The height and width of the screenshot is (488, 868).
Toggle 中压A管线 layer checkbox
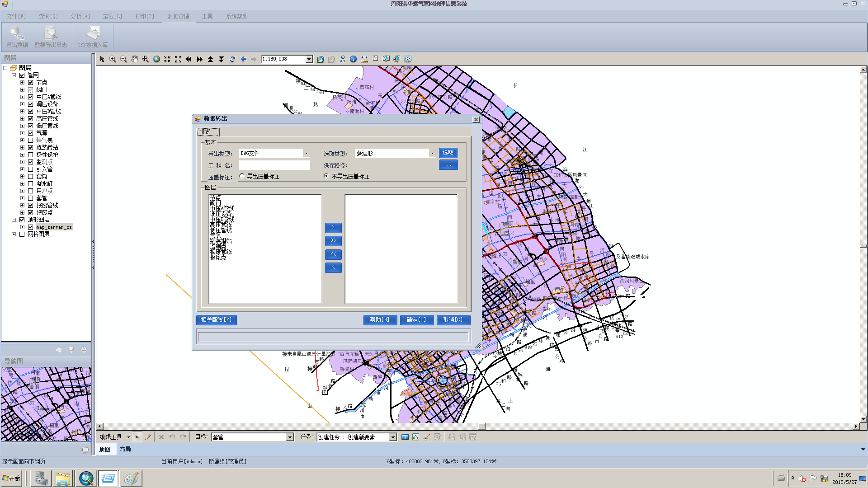coord(31,97)
